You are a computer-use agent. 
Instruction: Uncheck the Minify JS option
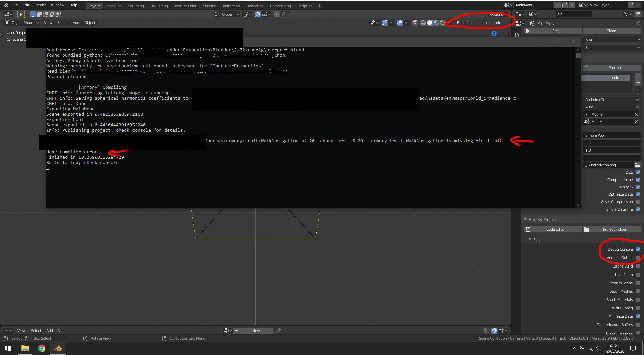(x=638, y=187)
